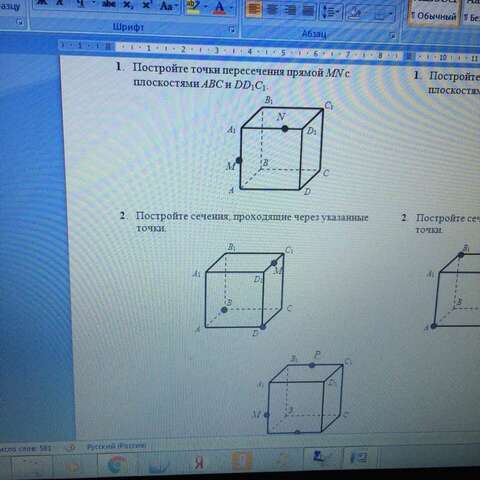
Task: Open Chrome from the taskbar
Action: pos(116,465)
